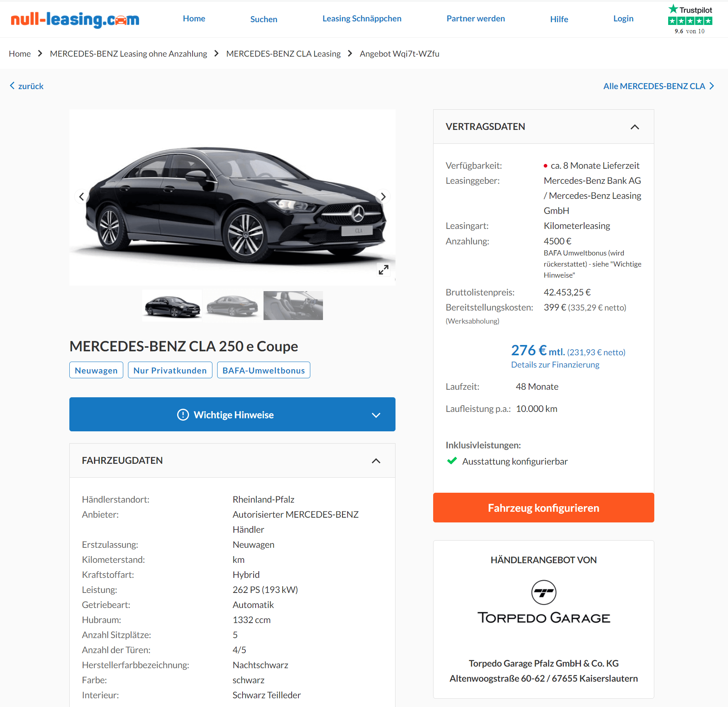Open the Trustpilot rating badge
Image resolution: width=728 pixels, height=707 pixels.
[690, 19]
